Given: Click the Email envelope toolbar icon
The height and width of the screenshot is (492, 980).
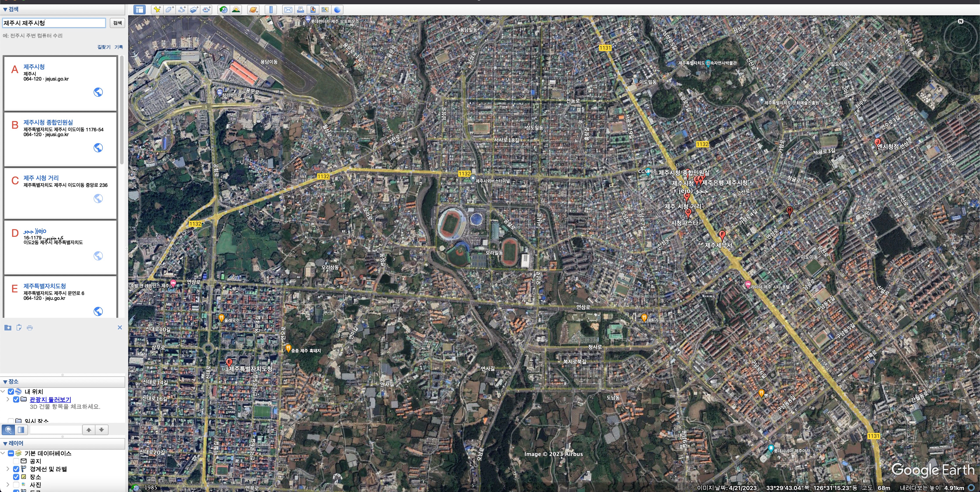Looking at the screenshot, I should point(288,9).
